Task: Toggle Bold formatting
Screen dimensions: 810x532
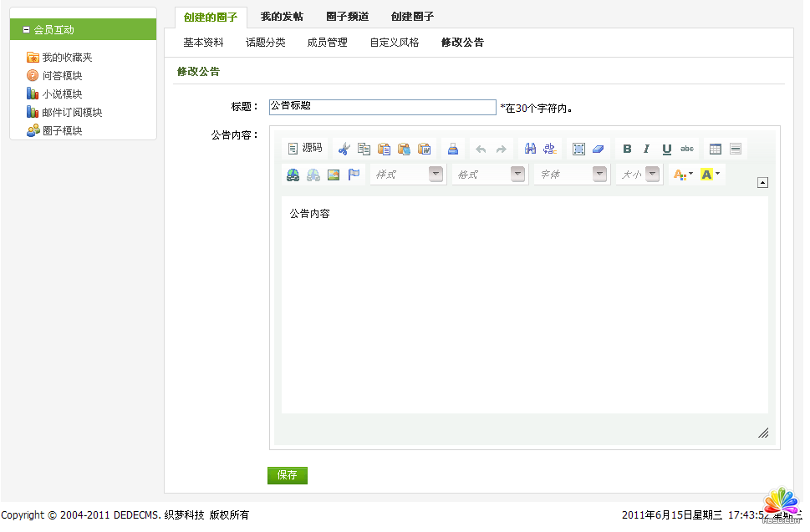Action: [628, 149]
